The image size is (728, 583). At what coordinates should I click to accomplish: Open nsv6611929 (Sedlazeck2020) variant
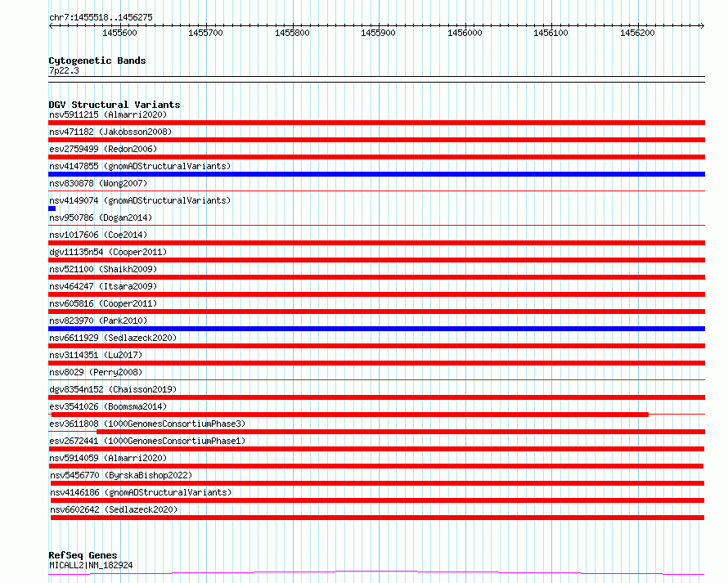click(113, 338)
